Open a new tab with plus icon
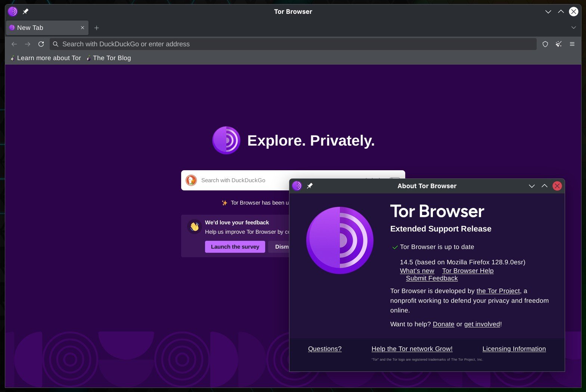 coord(96,28)
